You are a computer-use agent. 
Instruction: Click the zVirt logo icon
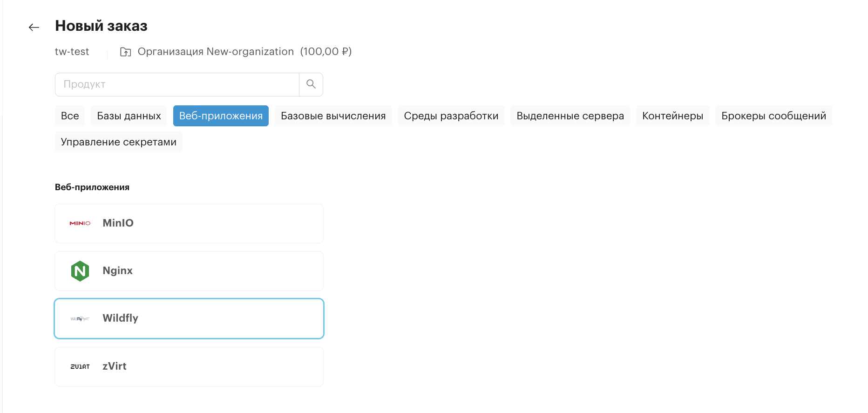(x=80, y=366)
